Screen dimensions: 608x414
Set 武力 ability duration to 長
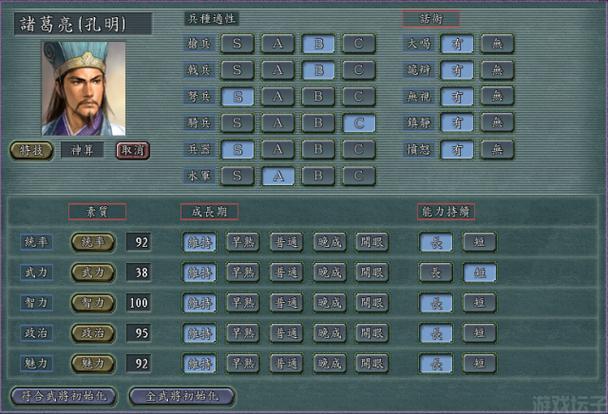[435, 272]
